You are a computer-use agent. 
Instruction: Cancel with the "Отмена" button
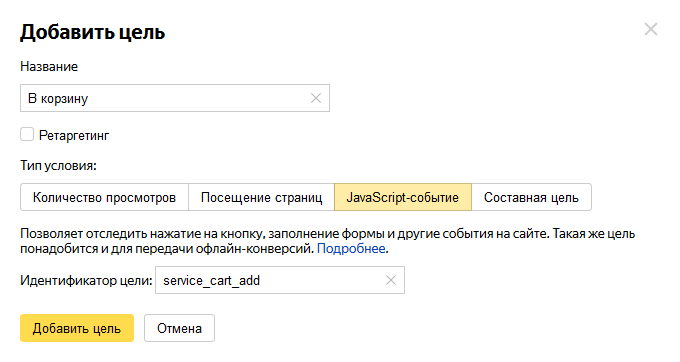tap(180, 328)
